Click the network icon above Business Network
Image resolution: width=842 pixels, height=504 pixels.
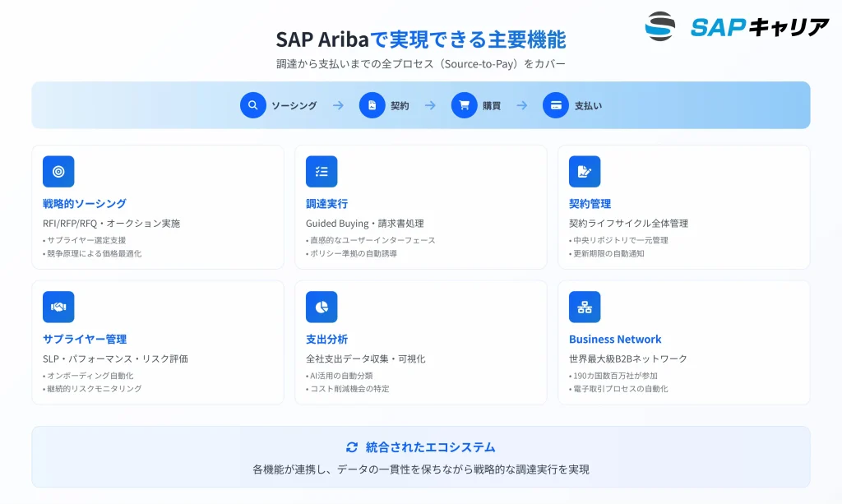click(585, 307)
